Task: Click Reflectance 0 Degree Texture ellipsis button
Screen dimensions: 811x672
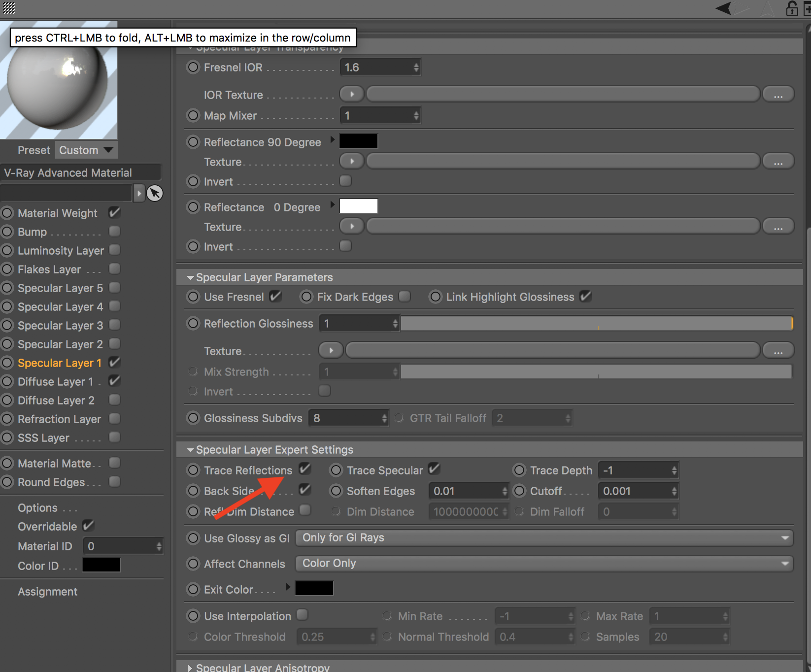Action: (x=778, y=226)
